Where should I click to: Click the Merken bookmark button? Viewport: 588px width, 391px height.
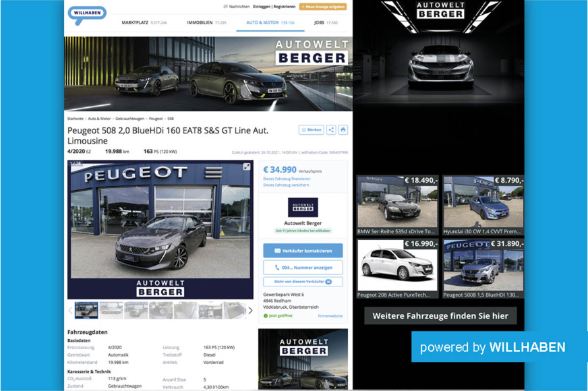pyautogui.click(x=312, y=129)
